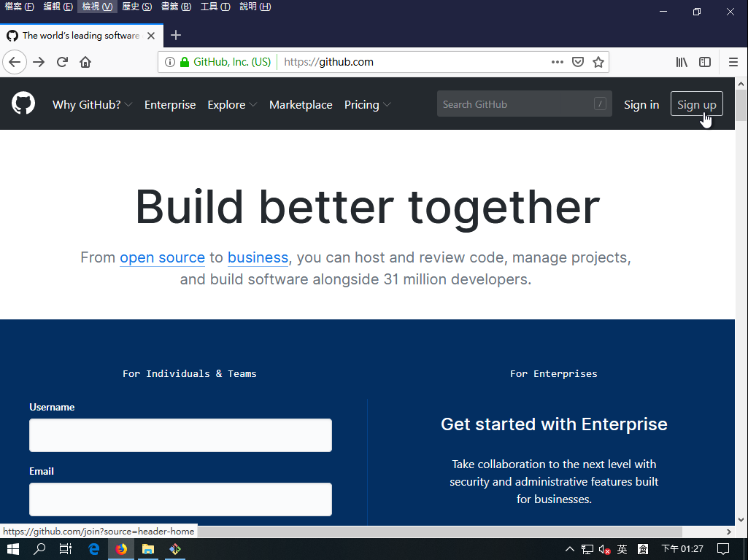748x560 pixels.
Task: Open a new tab with plus button
Action: pyautogui.click(x=176, y=35)
